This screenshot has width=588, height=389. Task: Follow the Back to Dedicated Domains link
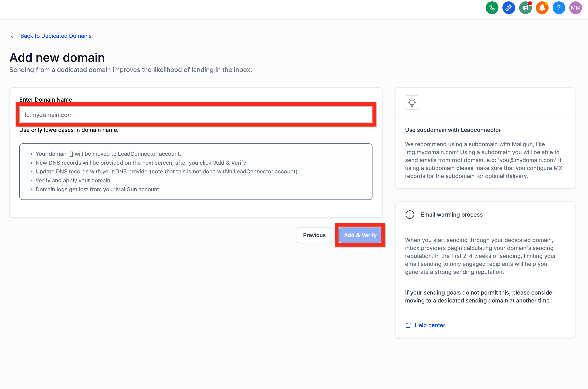coord(56,36)
